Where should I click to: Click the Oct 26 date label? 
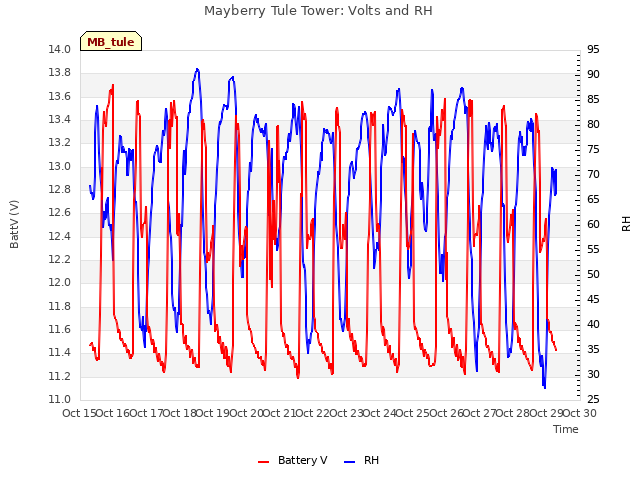tap(447, 413)
